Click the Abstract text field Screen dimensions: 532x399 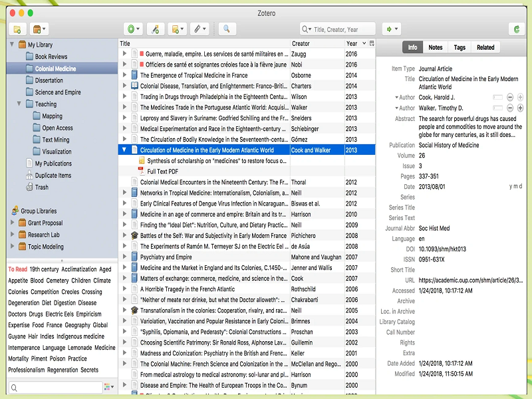click(x=470, y=127)
